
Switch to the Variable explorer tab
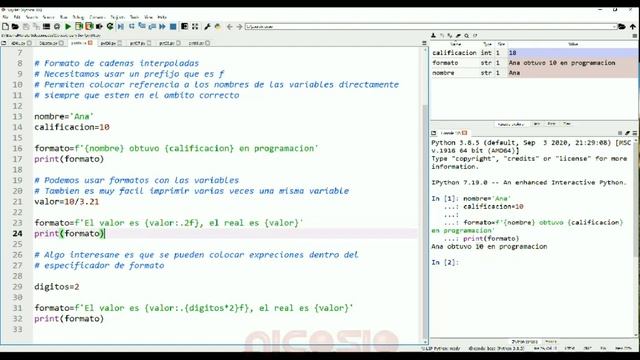point(511,124)
